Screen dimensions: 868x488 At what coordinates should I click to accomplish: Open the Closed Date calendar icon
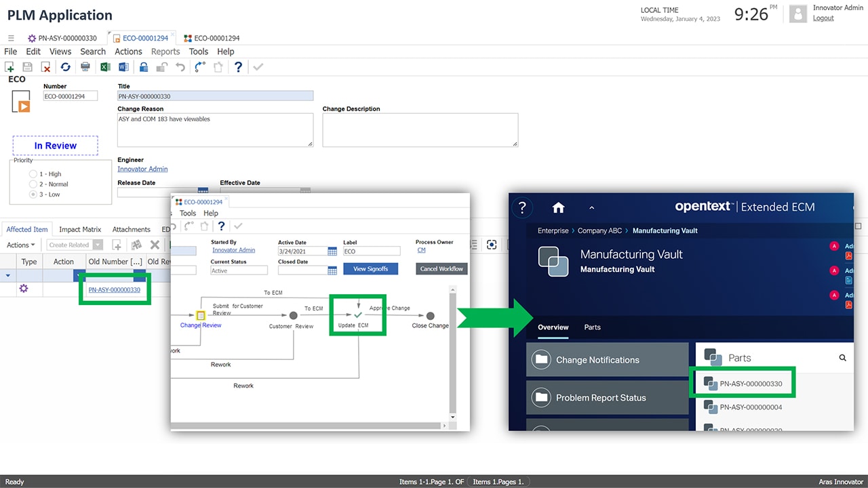point(332,270)
